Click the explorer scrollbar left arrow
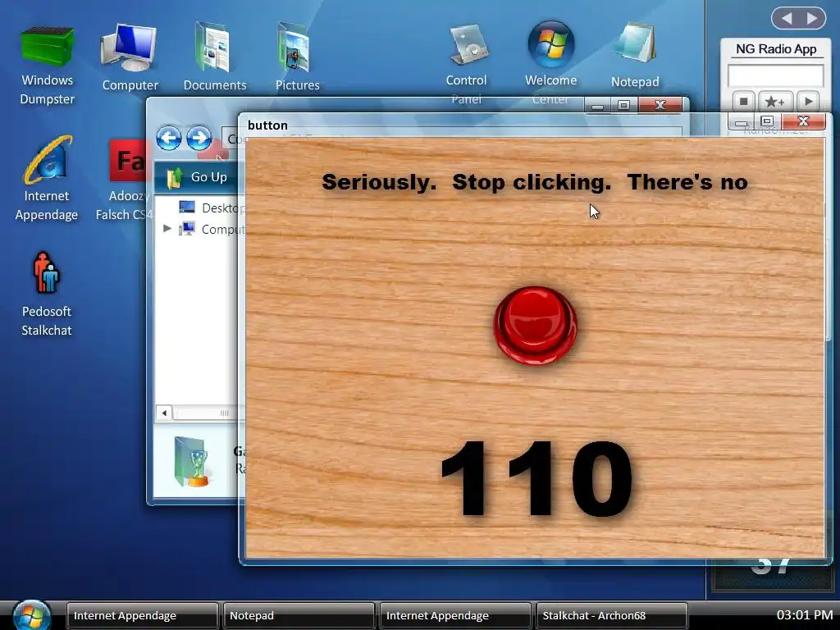 click(x=164, y=413)
